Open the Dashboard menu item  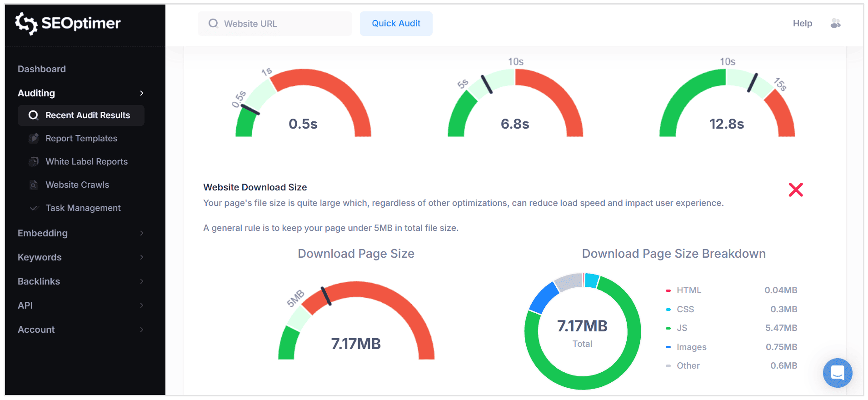coord(42,69)
